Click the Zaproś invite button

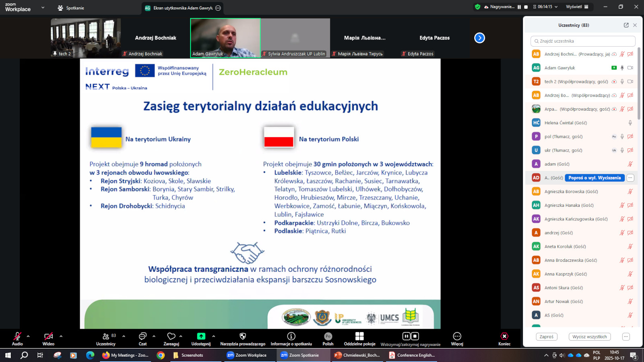546,337
